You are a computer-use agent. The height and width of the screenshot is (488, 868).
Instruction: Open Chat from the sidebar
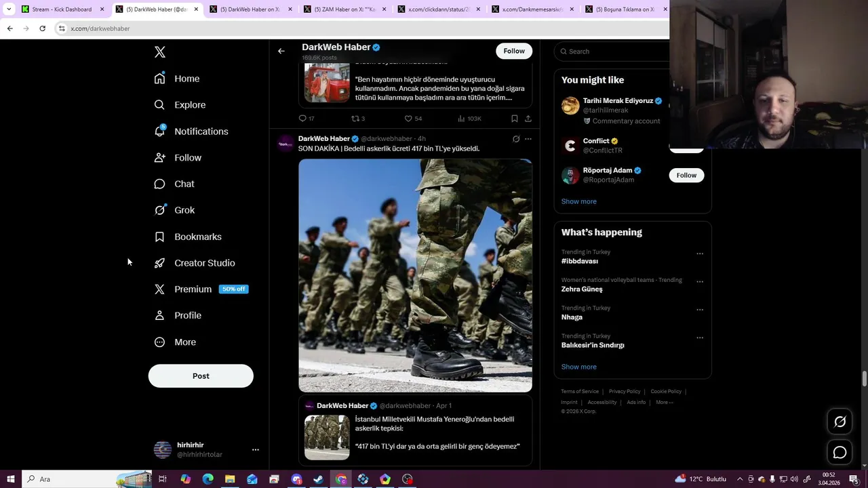coord(174,184)
